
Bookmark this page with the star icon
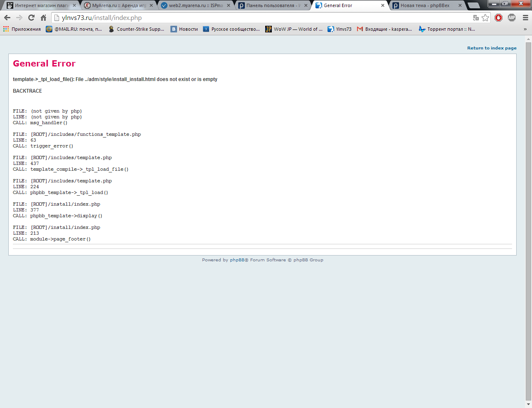pos(485,17)
